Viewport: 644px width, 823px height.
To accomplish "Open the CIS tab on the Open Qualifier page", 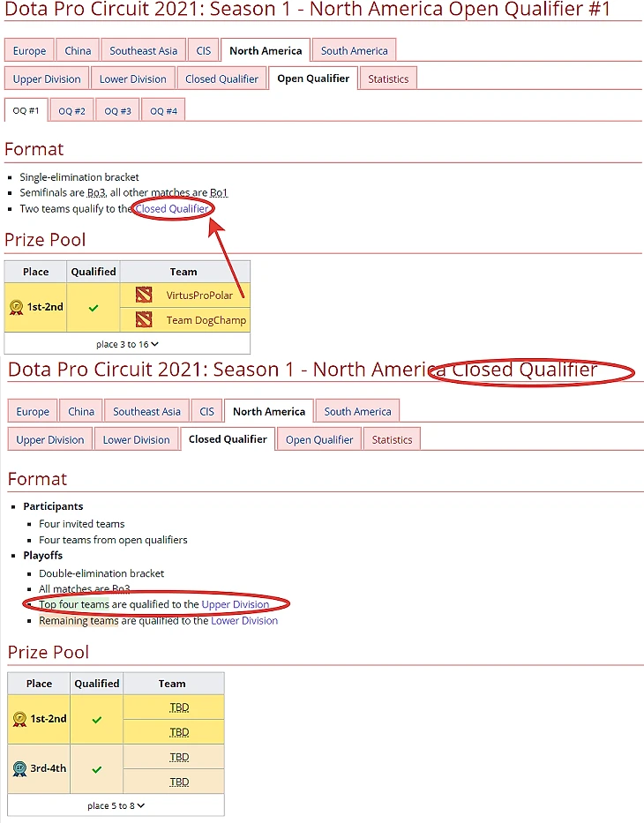I will (204, 50).
